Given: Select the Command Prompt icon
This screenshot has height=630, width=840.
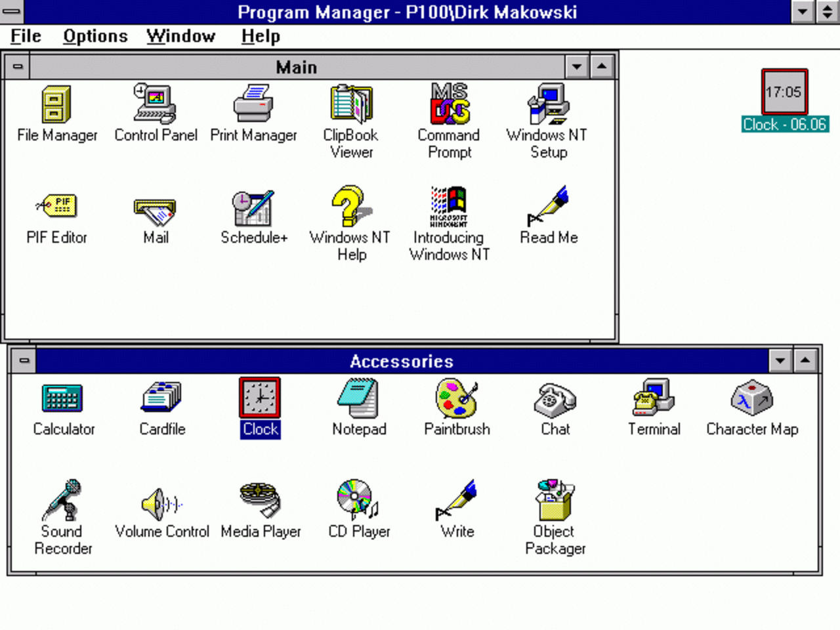Looking at the screenshot, I should pyautogui.click(x=450, y=104).
